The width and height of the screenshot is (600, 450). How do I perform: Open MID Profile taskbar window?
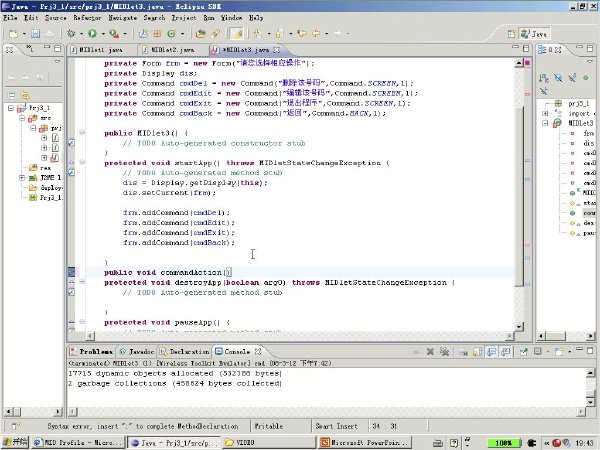[x=78, y=442]
